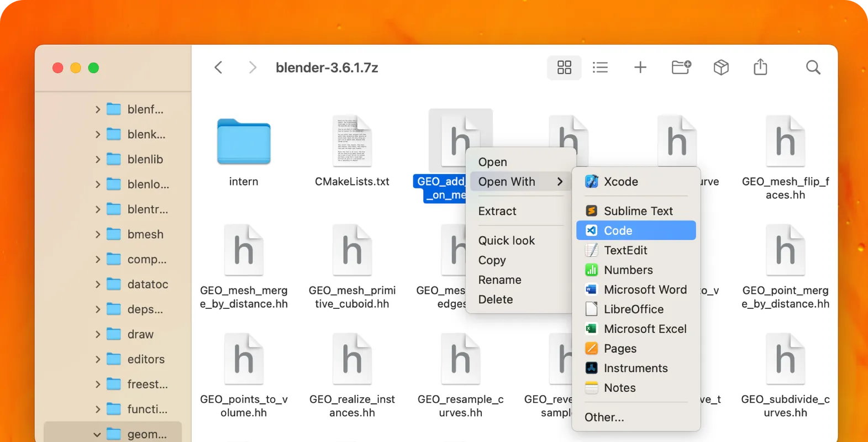Expand the bmesh folder tree item
This screenshot has width=868, height=442.
tap(98, 234)
